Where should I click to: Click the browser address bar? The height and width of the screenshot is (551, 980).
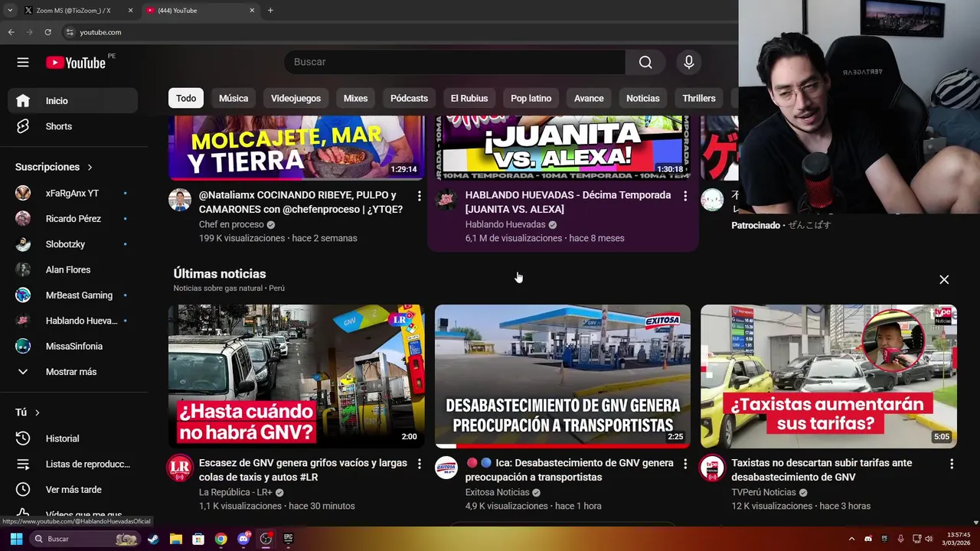398,32
